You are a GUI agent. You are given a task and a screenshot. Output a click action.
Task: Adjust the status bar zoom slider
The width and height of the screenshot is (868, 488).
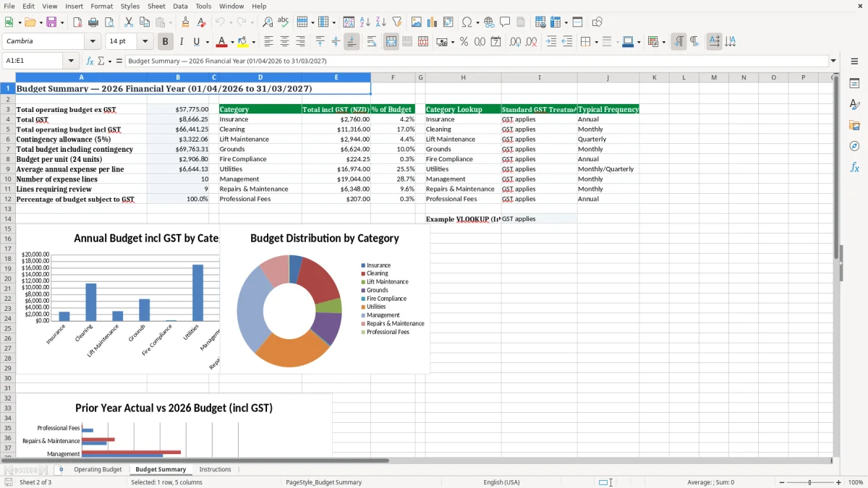pos(809,482)
